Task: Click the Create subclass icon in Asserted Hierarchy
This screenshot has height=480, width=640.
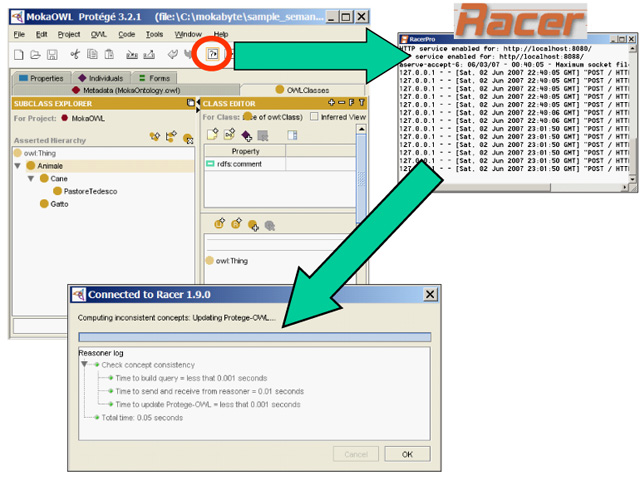Action: pos(155,137)
